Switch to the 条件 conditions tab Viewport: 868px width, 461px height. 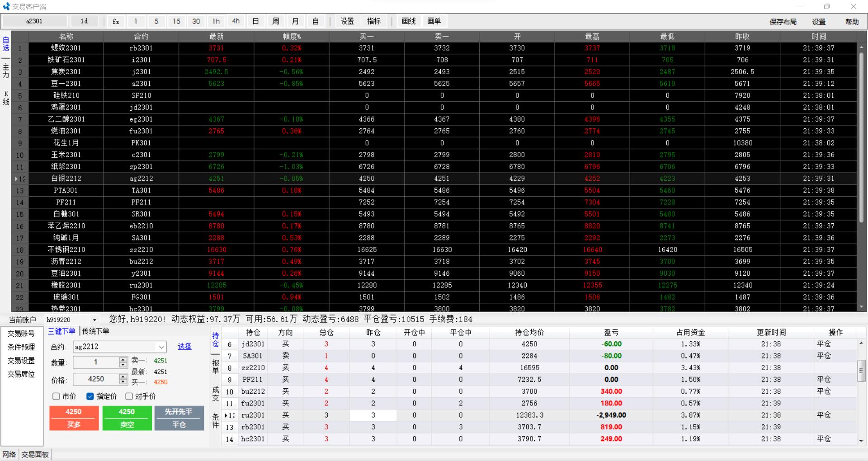click(x=216, y=421)
